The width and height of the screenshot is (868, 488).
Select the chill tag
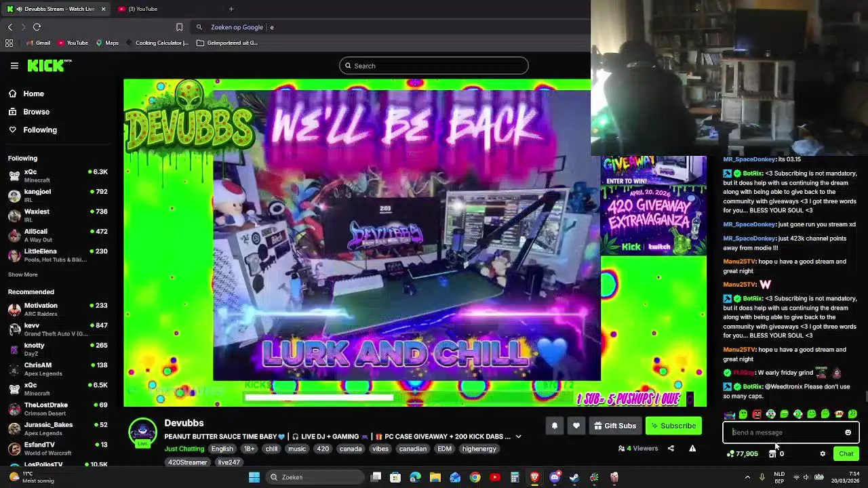271,449
